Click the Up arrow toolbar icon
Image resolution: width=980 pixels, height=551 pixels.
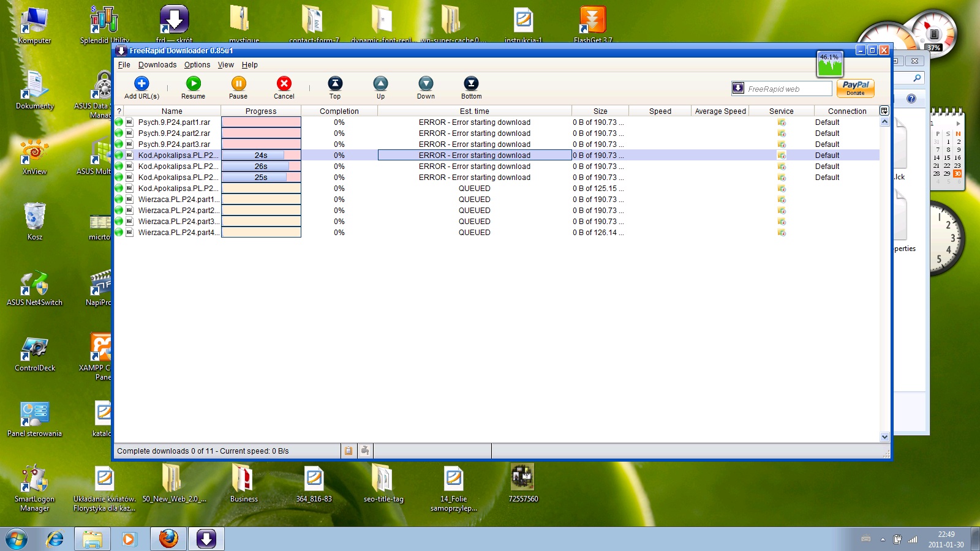pyautogui.click(x=380, y=84)
